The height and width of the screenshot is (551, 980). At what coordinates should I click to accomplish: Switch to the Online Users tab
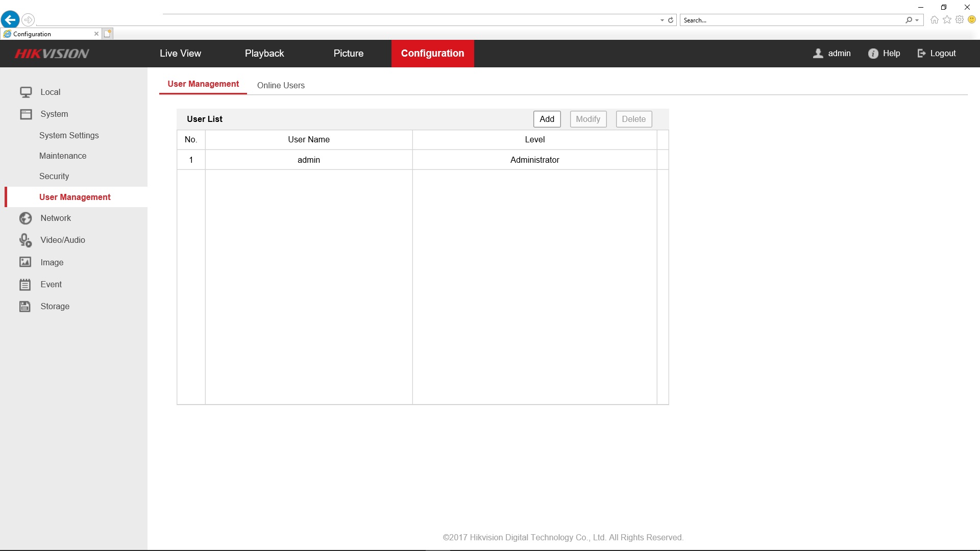tap(281, 85)
